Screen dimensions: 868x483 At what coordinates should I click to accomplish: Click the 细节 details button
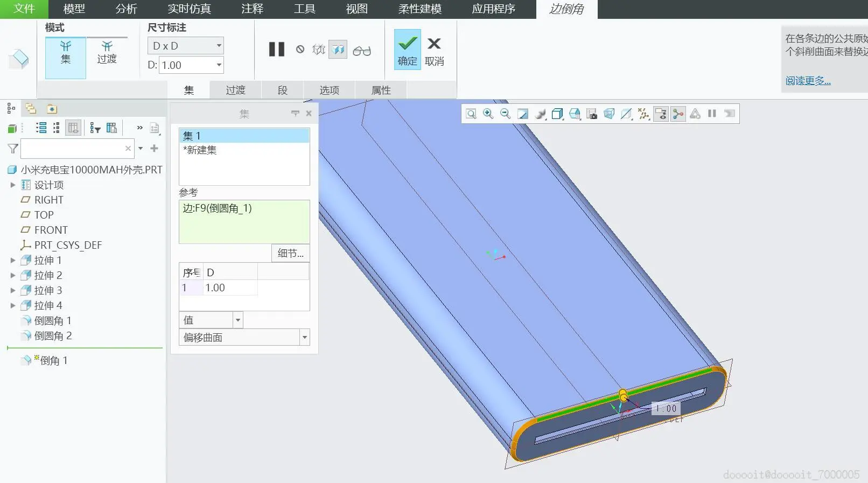coord(290,253)
